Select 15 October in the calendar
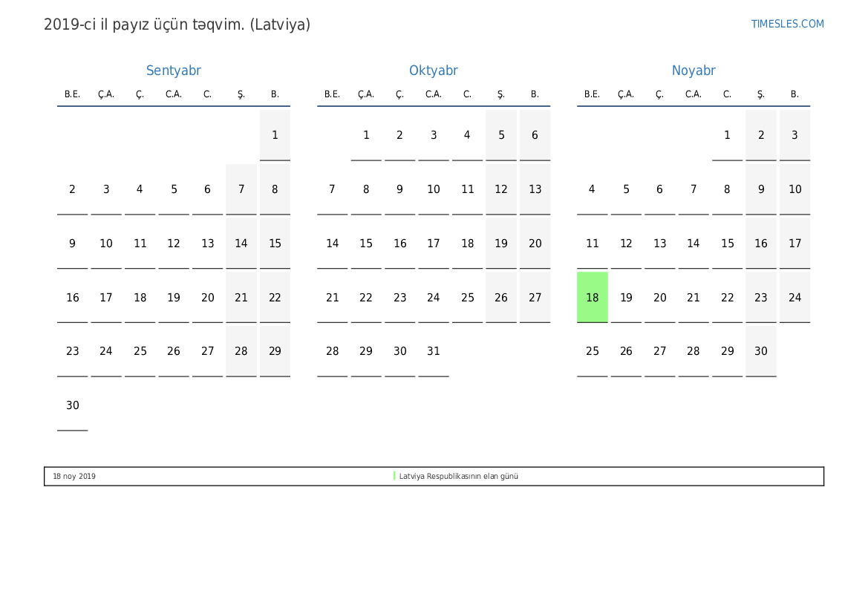This screenshot has width=868, height=614. click(x=366, y=244)
